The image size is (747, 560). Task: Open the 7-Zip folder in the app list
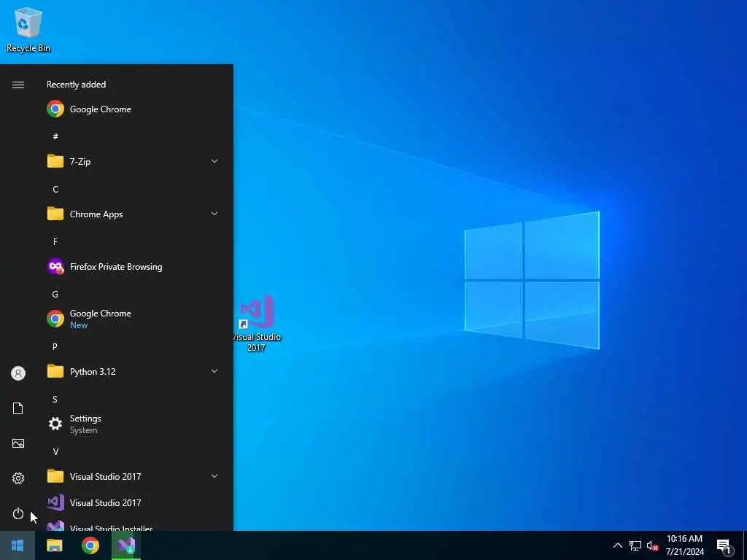click(x=133, y=161)
